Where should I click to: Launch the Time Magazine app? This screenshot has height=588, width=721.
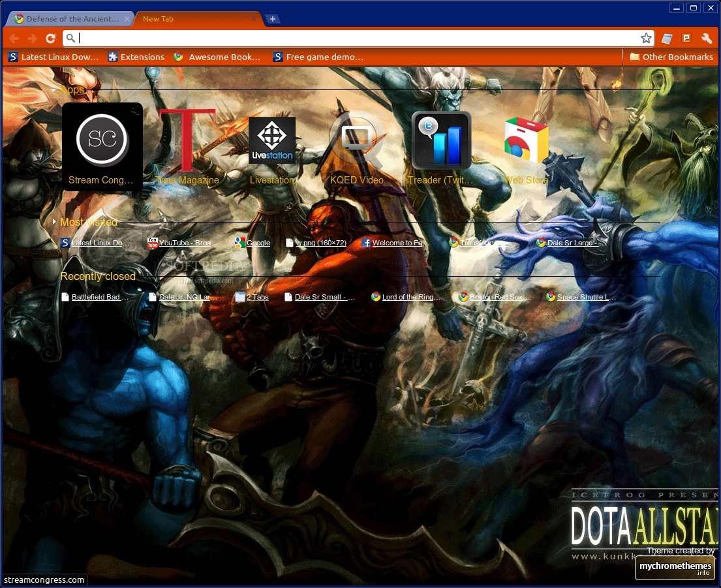point(187,147)
